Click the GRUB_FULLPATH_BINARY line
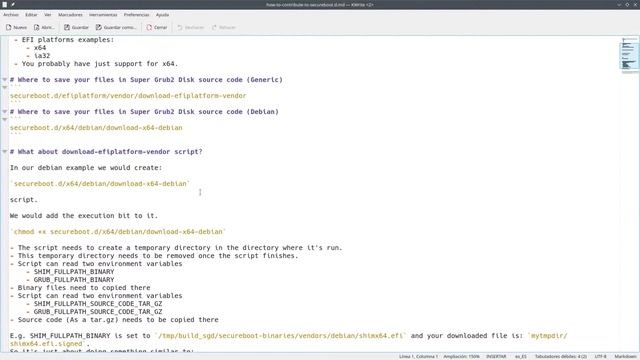This screenshot has width=640, height=360. coord(70,280)
